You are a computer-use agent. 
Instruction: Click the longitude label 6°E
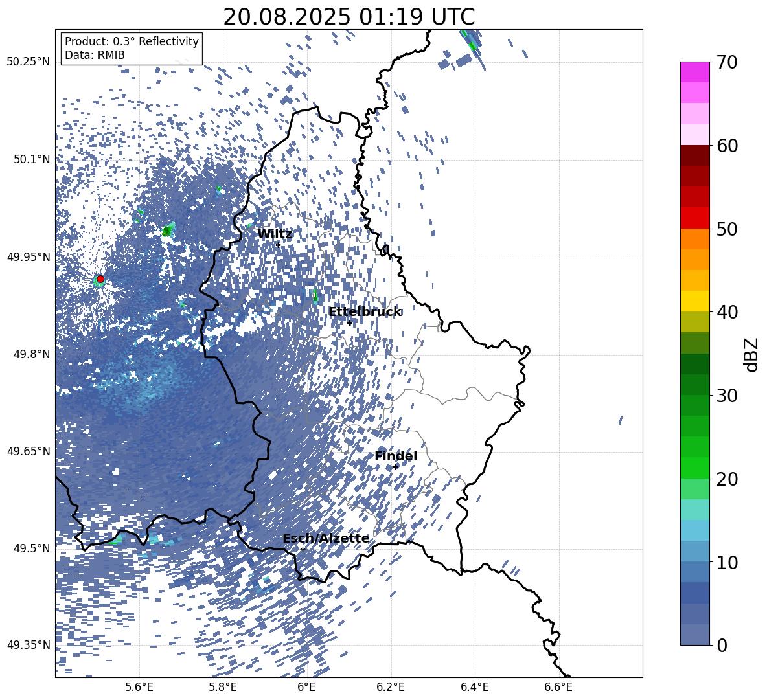tap(306, 687)
